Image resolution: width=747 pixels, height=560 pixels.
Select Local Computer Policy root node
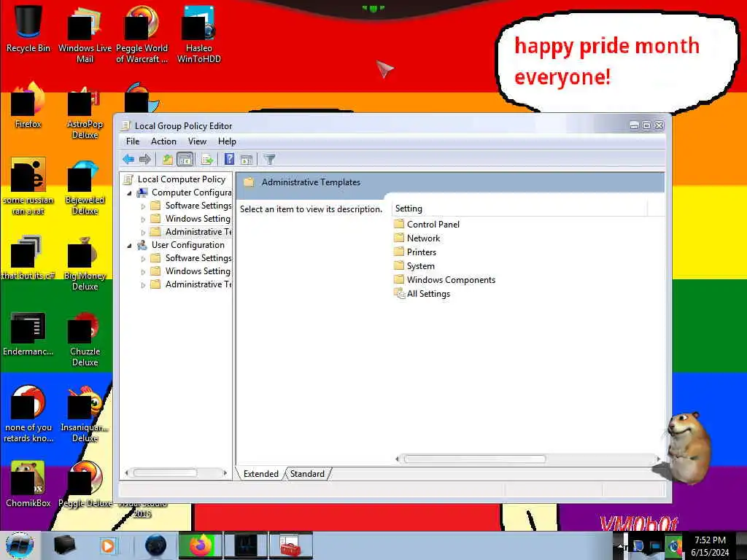pyautogui.click(x=181, y=179)
